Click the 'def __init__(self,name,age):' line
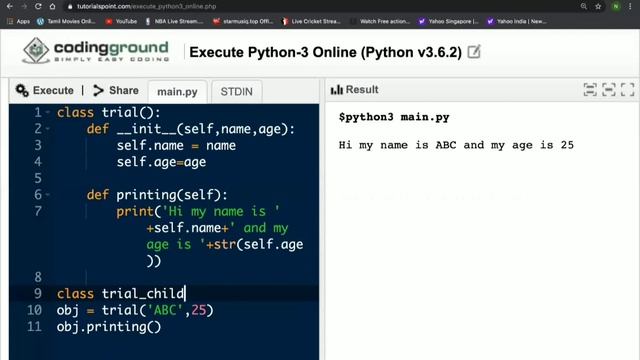 191,129
